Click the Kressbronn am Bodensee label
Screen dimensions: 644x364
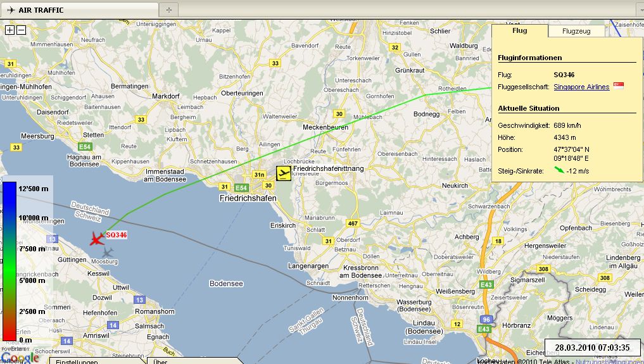360,271
